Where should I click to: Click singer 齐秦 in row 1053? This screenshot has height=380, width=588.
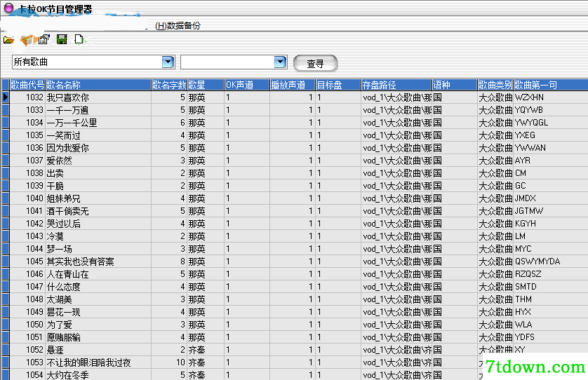tap(197, 362)
